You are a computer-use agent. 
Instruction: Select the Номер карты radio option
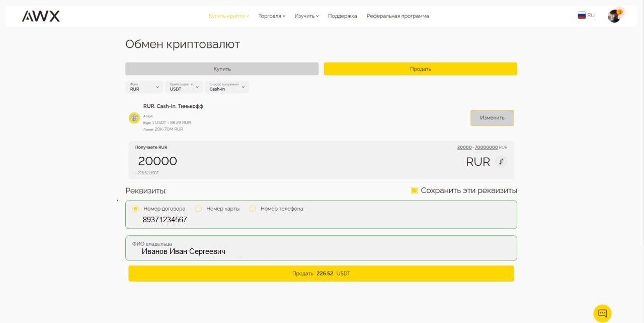[198, 209]
